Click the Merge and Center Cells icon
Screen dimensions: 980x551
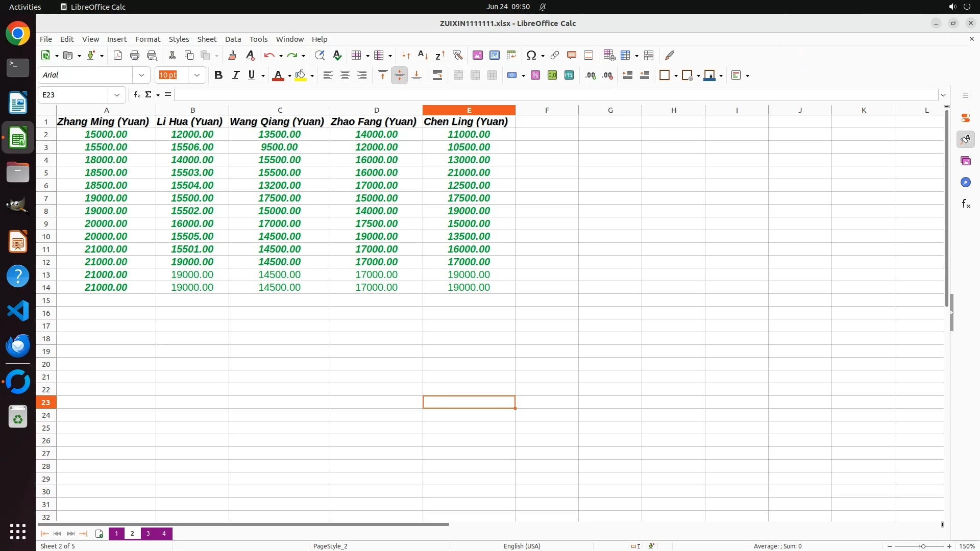coord(458,75)
